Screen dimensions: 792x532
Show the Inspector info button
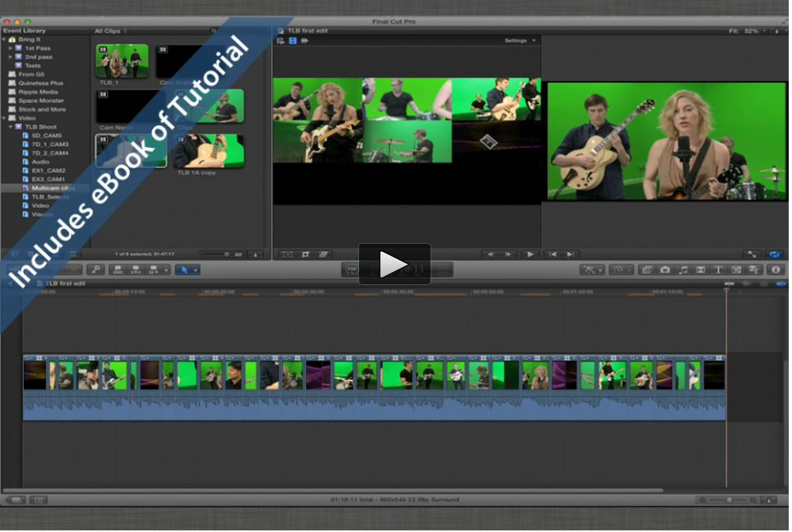tap(776, 270)
